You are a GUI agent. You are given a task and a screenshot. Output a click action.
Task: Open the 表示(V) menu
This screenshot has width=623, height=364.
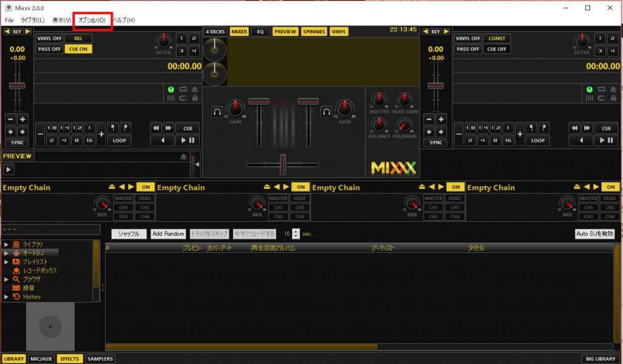pyautogui.click(x=61, y=20)
